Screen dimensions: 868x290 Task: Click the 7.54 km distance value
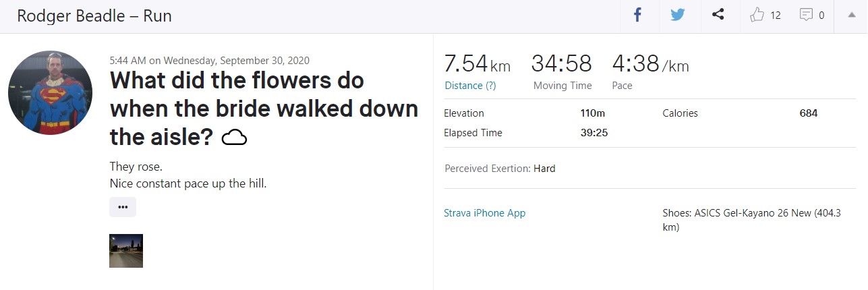(477, 64)
